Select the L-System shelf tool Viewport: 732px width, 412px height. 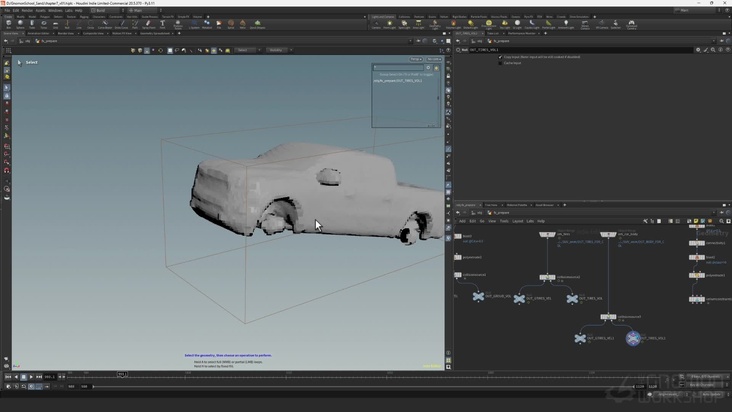coord(194,24)
